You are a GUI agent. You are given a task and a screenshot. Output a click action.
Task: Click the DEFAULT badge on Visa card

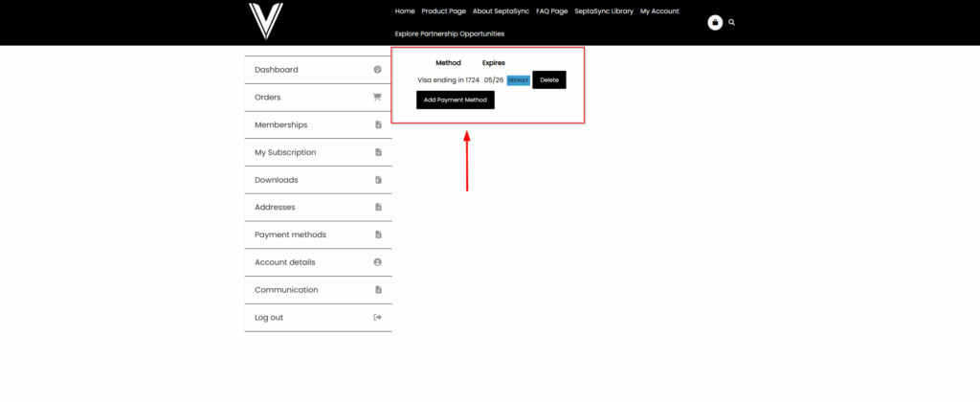pyautogui.click(x=518, y=80)
